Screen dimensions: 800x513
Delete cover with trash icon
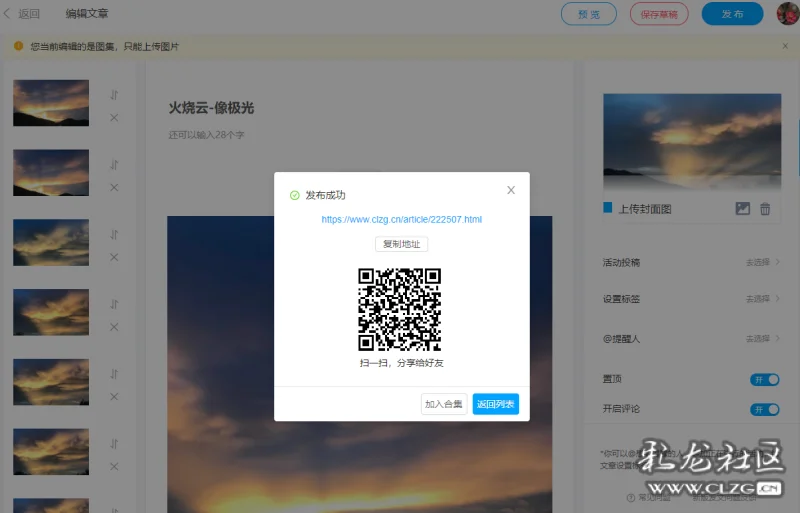click(x=765, y=209)
